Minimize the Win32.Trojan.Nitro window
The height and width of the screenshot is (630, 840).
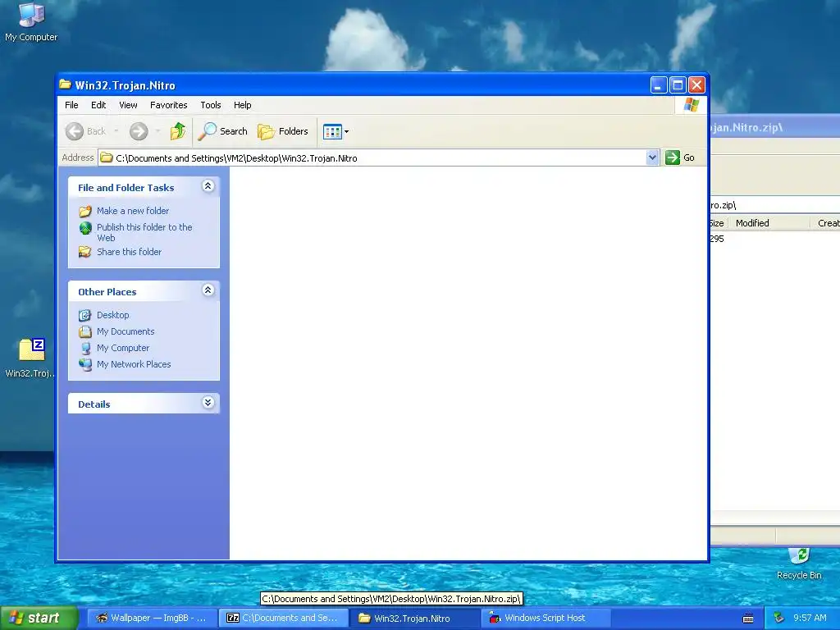pos(659,85)
